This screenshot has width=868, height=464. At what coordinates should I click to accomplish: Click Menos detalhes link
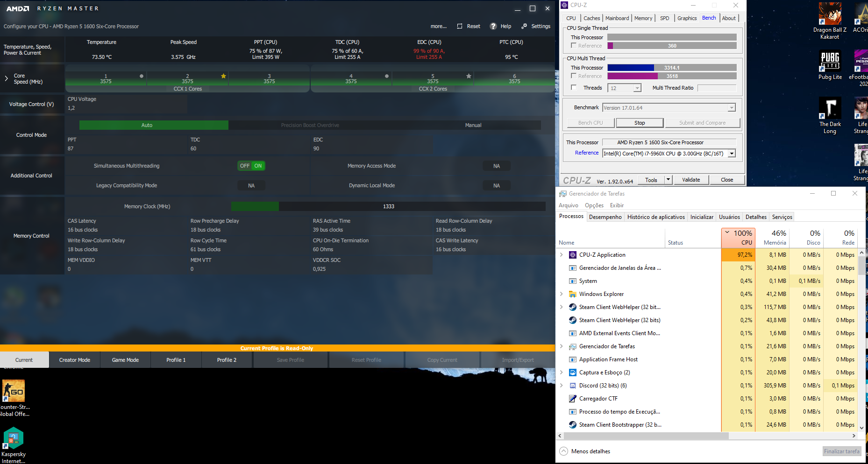[591, 451]
